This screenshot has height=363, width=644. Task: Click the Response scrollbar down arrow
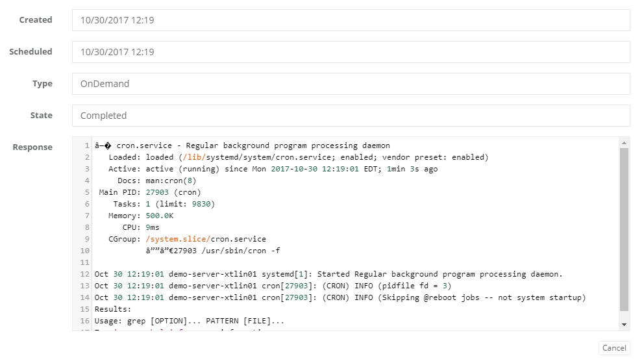tap(625, 324)
